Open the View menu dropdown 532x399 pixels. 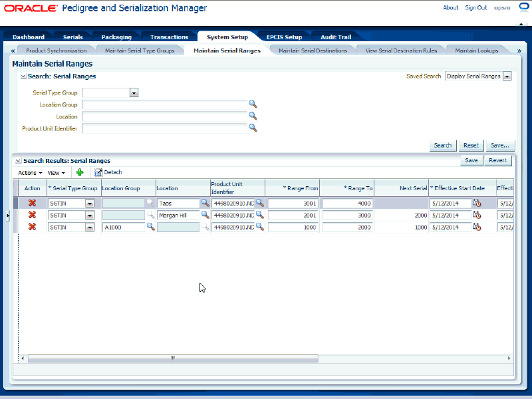point(56,173)
